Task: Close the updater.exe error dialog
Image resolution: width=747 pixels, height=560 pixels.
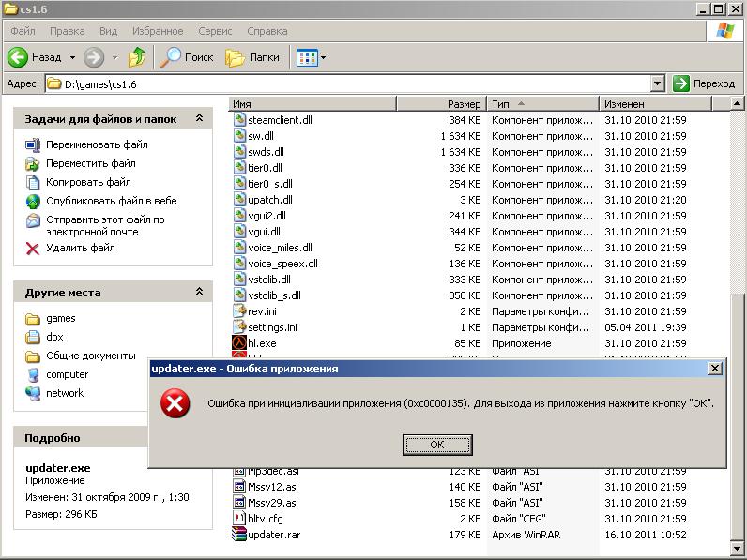Action: [x=714, y=368]
